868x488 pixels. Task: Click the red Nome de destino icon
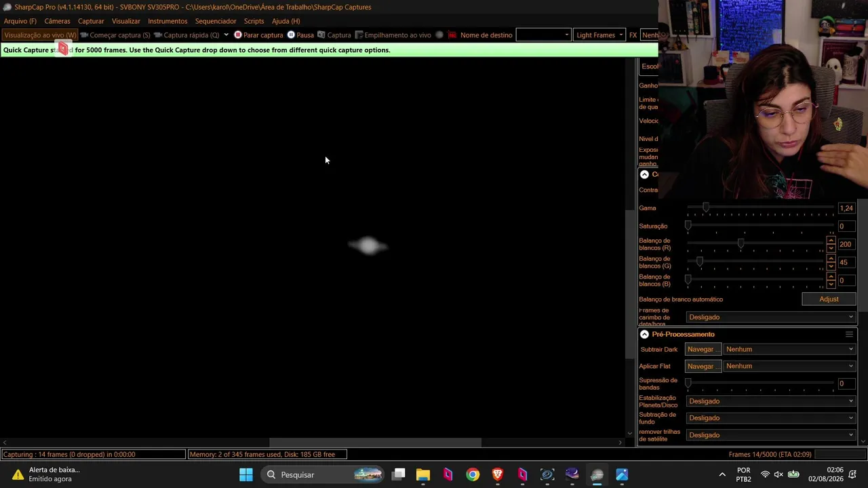tap(452, 35)
